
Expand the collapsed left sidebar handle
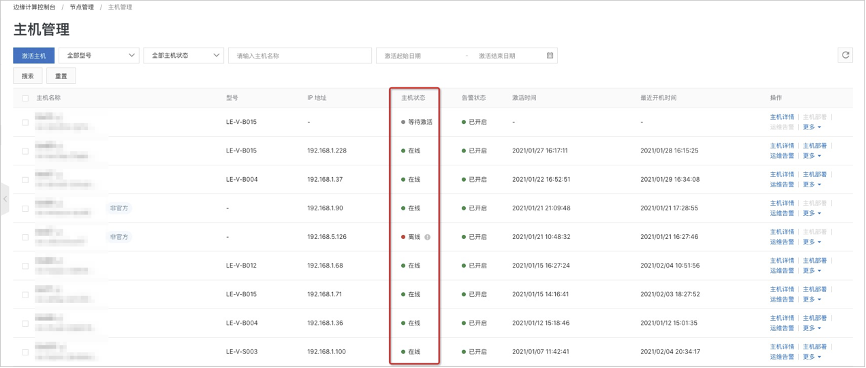(4, 198)
